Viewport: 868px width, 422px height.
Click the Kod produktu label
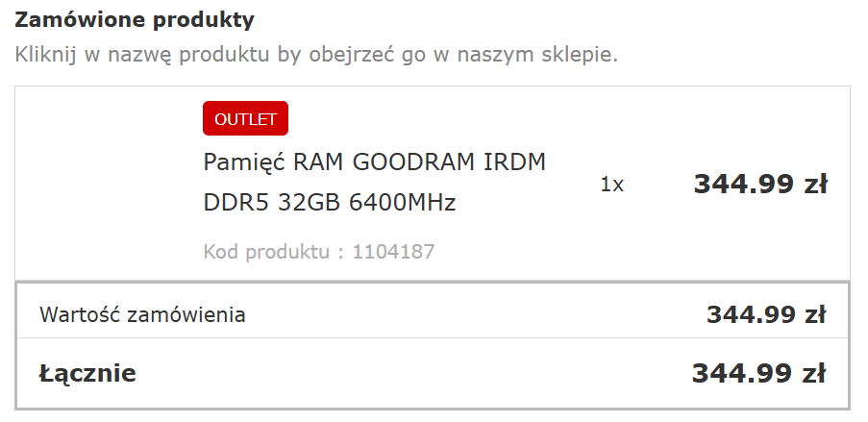click(274, 253)
